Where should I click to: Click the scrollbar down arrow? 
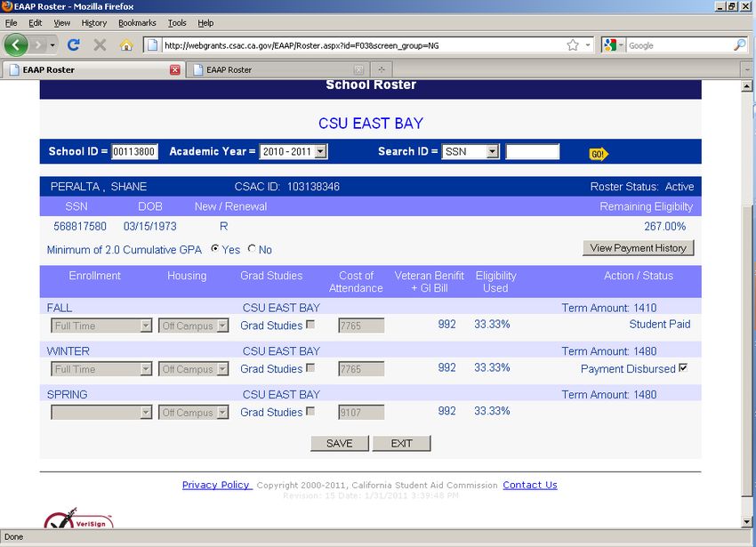[x=747, y=521]
